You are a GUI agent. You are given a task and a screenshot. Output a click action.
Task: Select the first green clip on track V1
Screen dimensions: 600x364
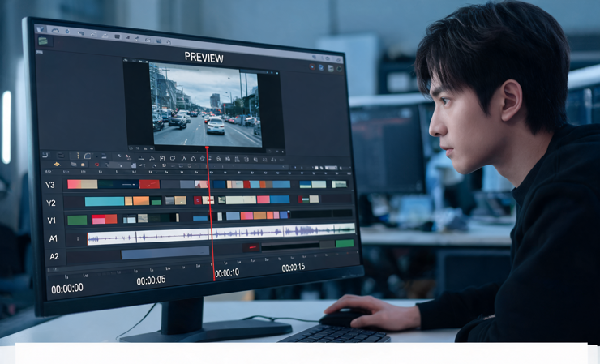77,220
